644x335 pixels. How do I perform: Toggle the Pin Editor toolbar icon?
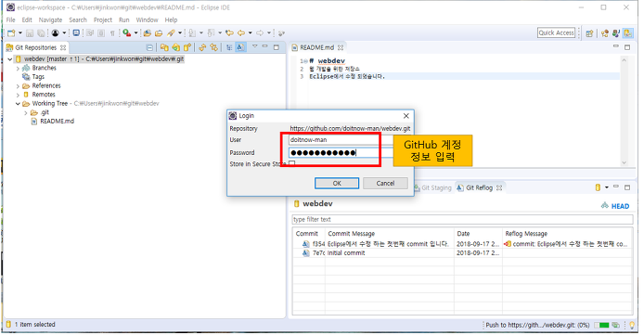pos(281,33)
